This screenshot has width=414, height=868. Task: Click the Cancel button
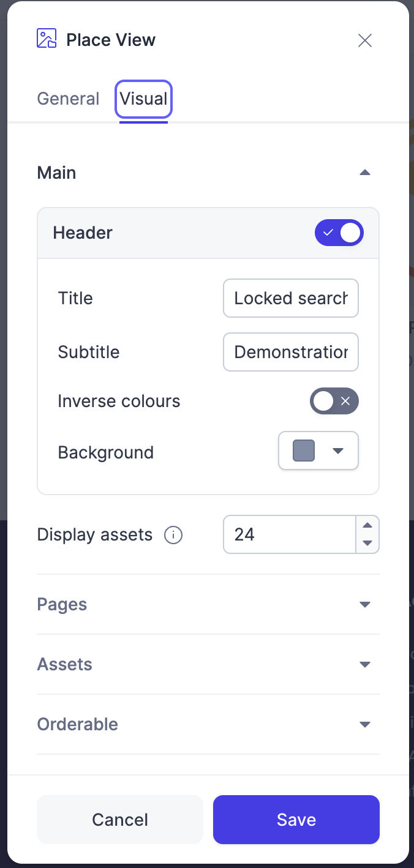[x=120, y=820]
